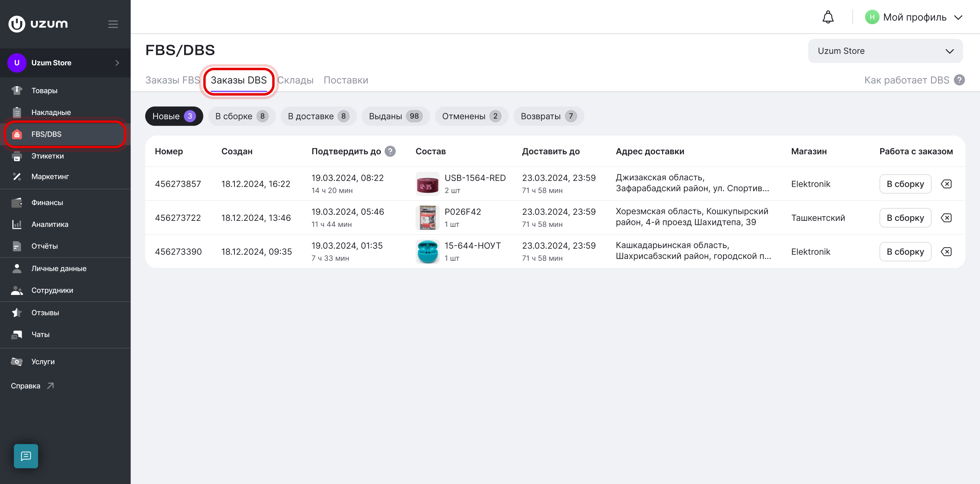980x484 pixels.
Task: Open Накладные in the sidebar
Action: pyautogui.click(x=65, y=112)
